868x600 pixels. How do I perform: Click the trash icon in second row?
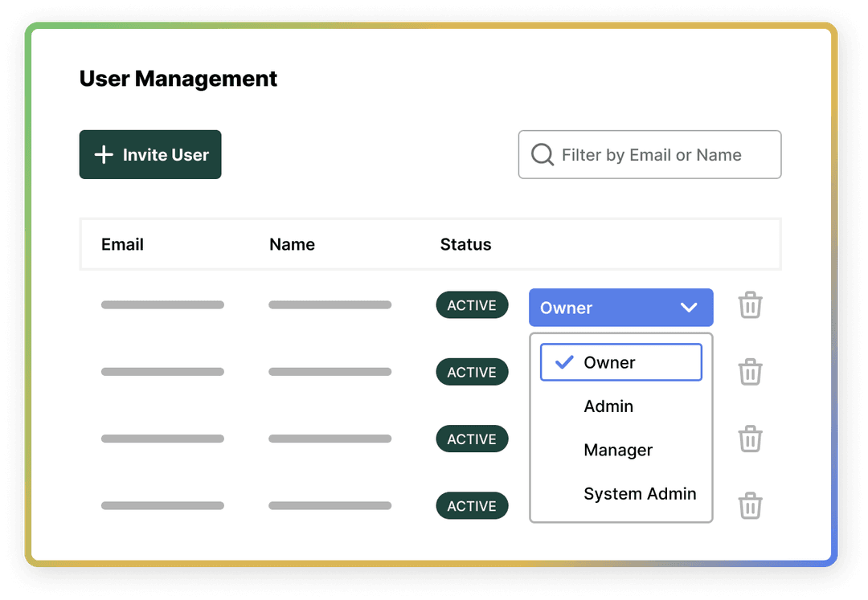[750, 373]
